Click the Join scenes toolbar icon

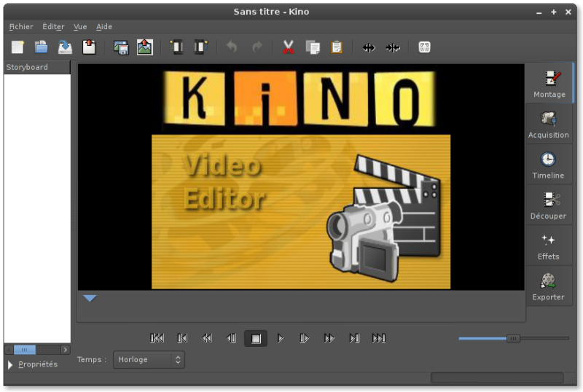click(393, 47)
